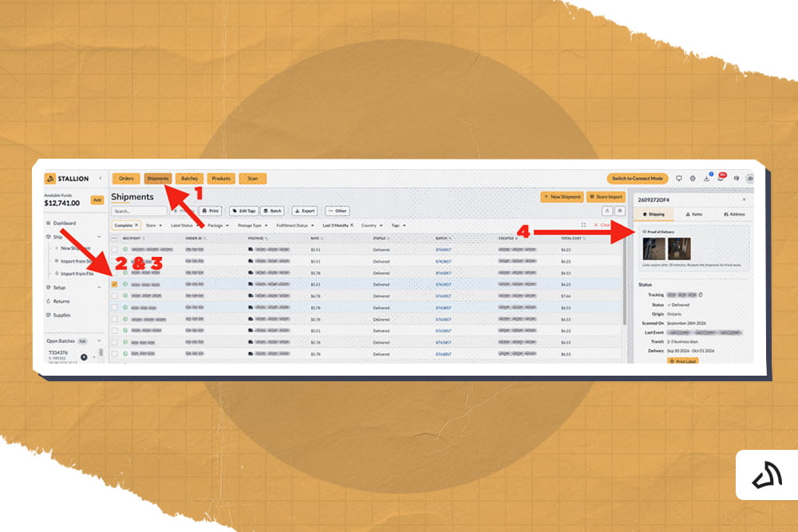Uncheck the selected shipment row checkbox
Viewport: 798px width, 532px height.
(x=114, y=284)
